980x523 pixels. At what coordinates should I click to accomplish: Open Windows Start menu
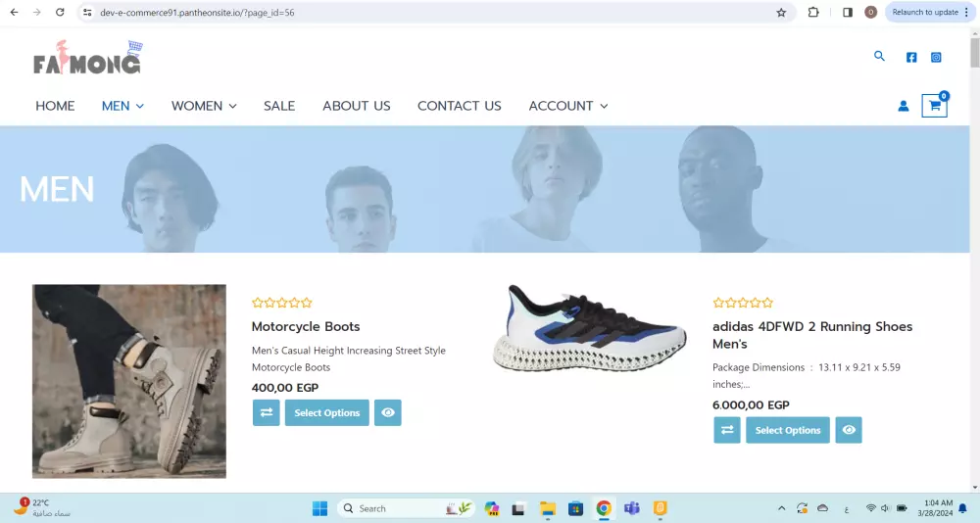[x=320, y=508]
